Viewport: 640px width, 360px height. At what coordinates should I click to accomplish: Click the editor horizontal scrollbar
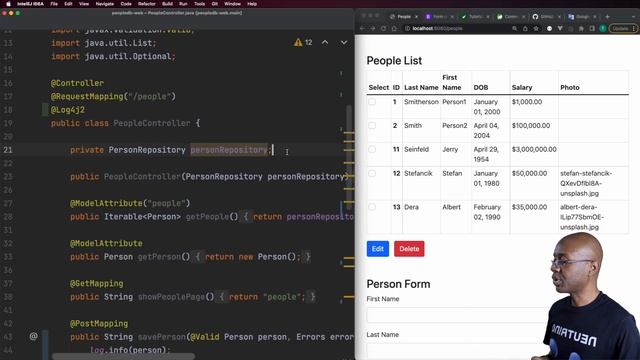click(x=123, y=357)
